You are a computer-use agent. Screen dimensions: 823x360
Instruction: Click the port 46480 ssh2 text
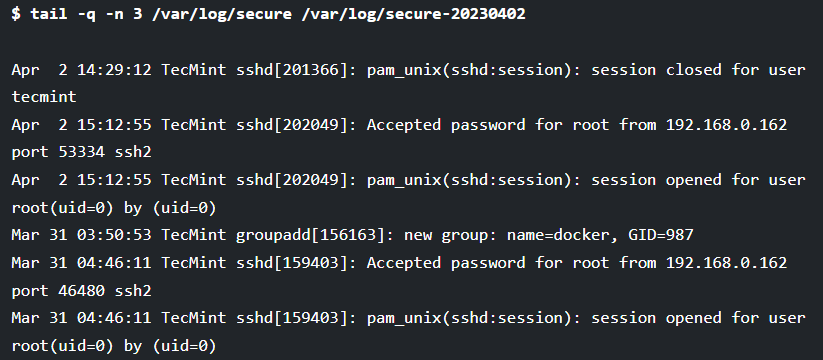(x=81, y=290)
